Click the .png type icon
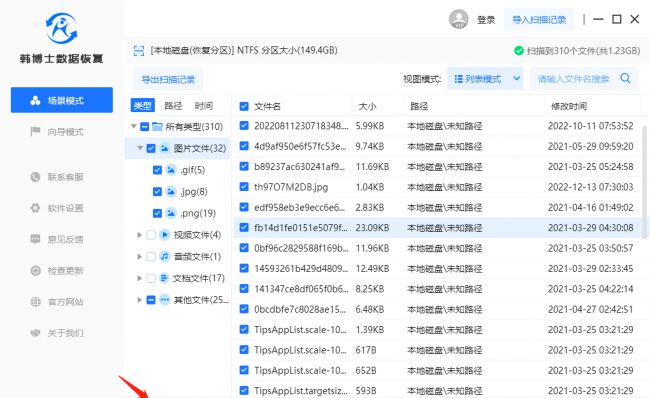Viewport: 650px width, 398px height. 171,213
